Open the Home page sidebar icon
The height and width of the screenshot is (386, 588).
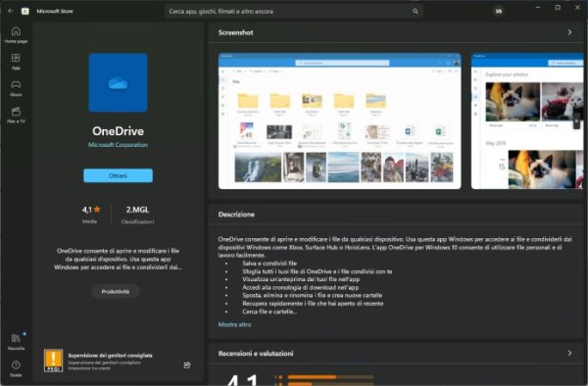[16, 34]
